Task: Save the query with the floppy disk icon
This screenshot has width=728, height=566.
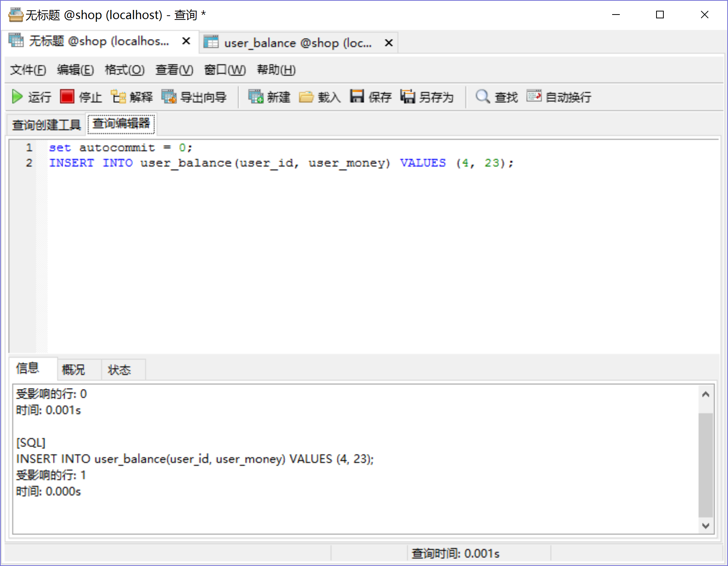Action: pos(357,96)
